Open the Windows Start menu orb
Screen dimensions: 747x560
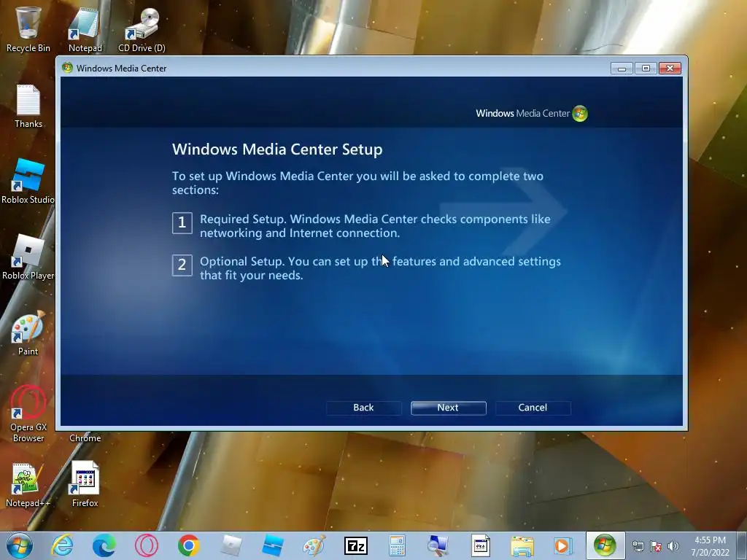tap(20, 545)
